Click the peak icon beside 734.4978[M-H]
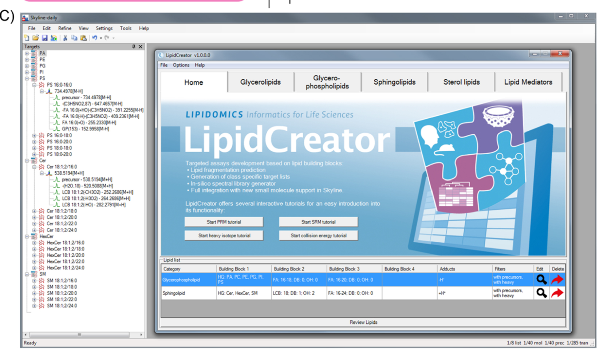607x364 pixels. click(49, 91)
